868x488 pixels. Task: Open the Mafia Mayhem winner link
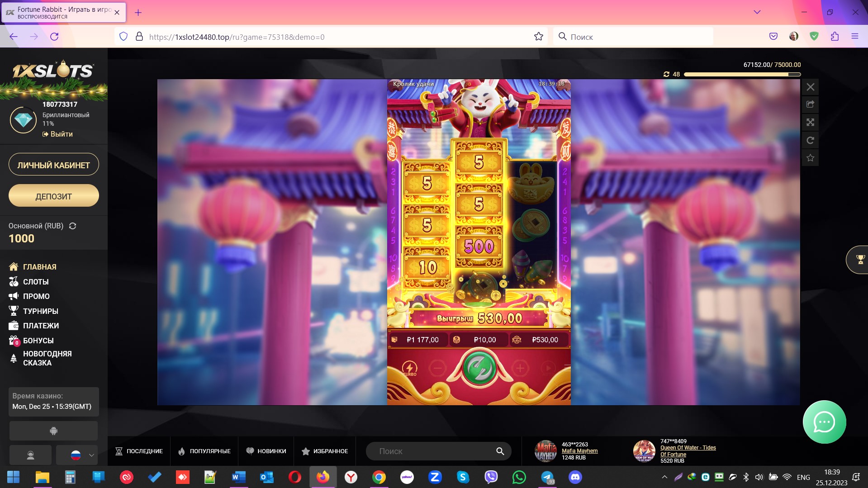(x=579, y=451)
